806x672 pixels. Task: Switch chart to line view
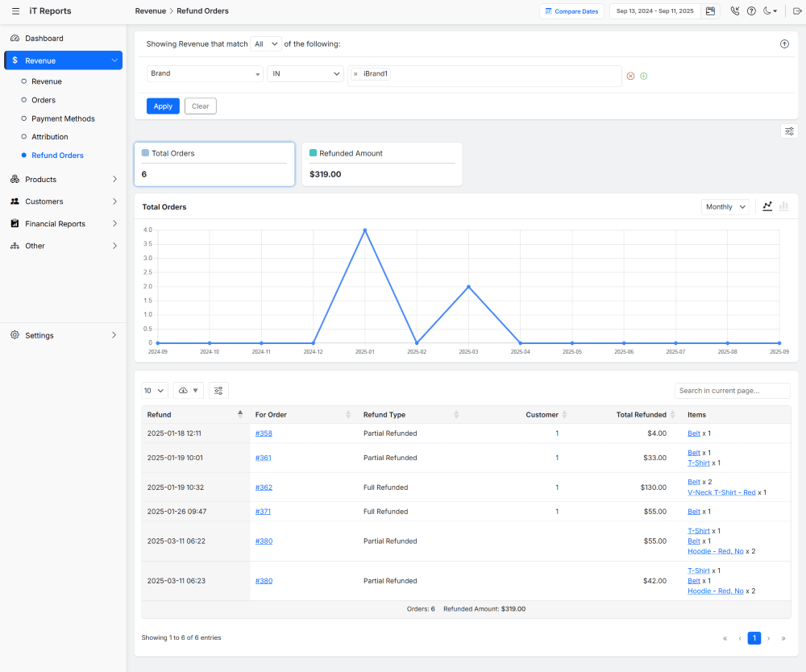point(767,207)
